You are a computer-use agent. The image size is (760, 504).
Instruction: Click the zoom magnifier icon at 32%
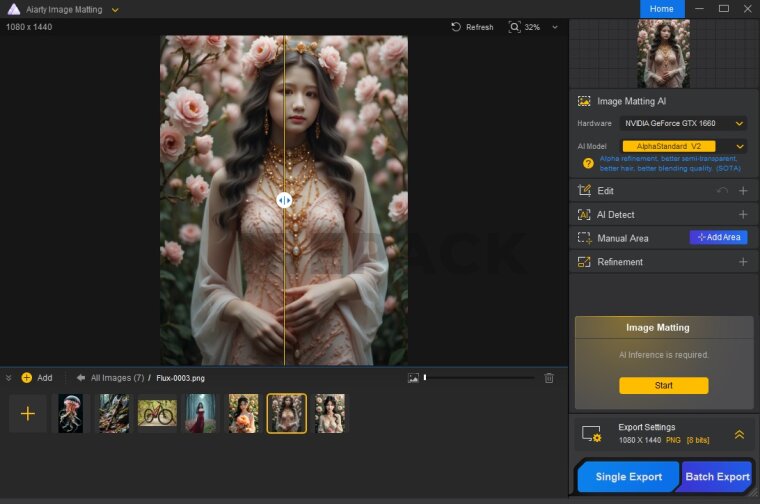(515, 27)
